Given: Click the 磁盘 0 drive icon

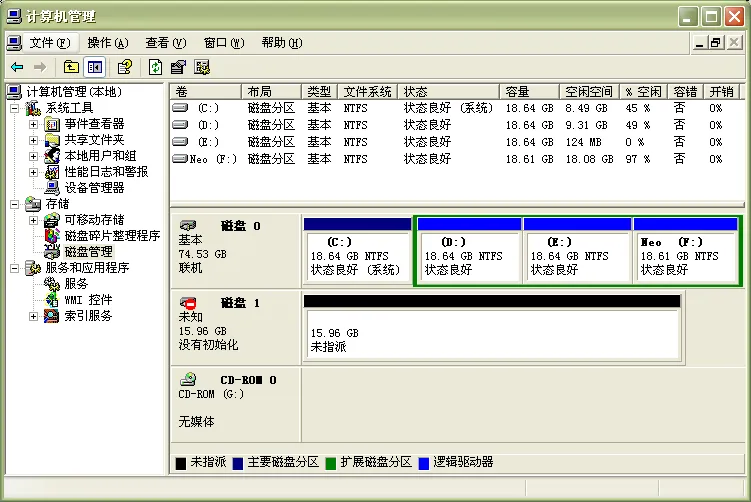Looking at the screenshot, I should (188, 225).
